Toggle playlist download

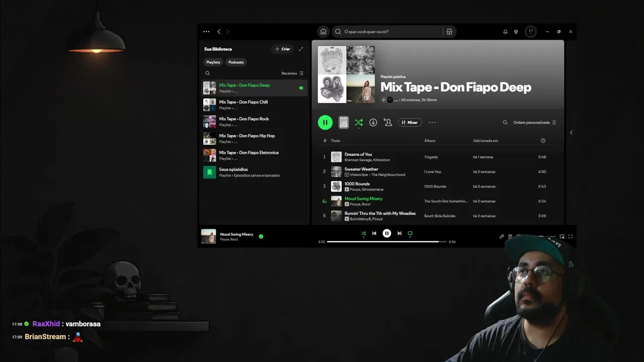pos(373,122)
